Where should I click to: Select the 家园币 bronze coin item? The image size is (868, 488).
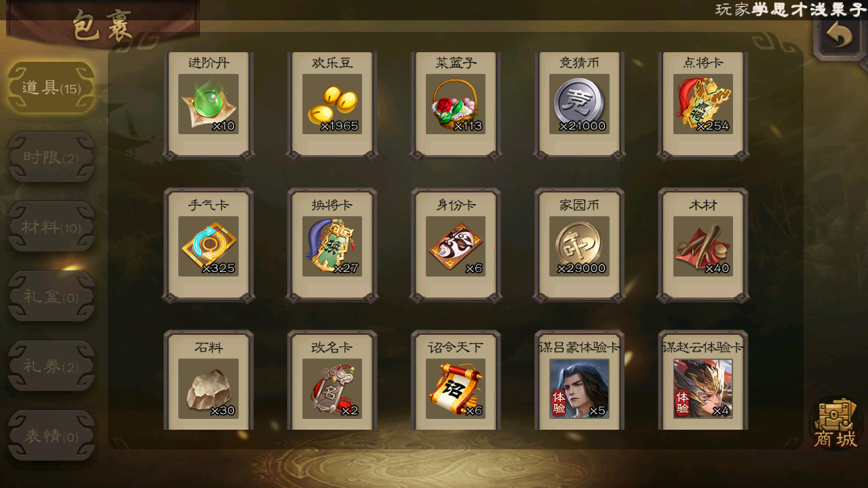tap(579, 246)
